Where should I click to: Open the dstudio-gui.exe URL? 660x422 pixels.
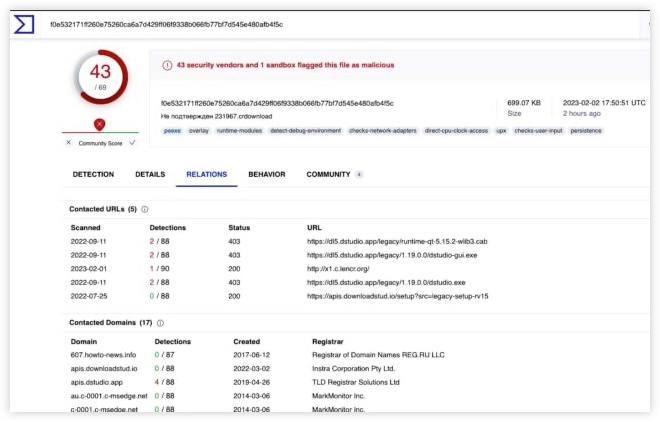point(392,255)
